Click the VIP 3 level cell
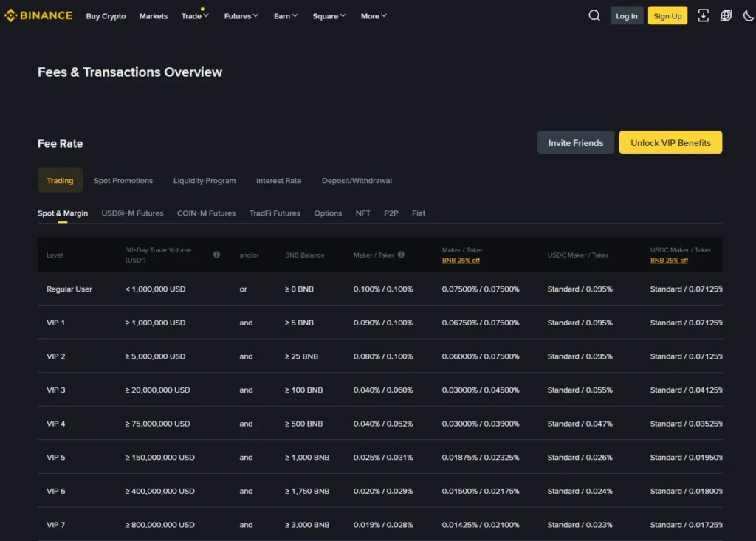This screenshot has width=756, height=541. [55, 390]
